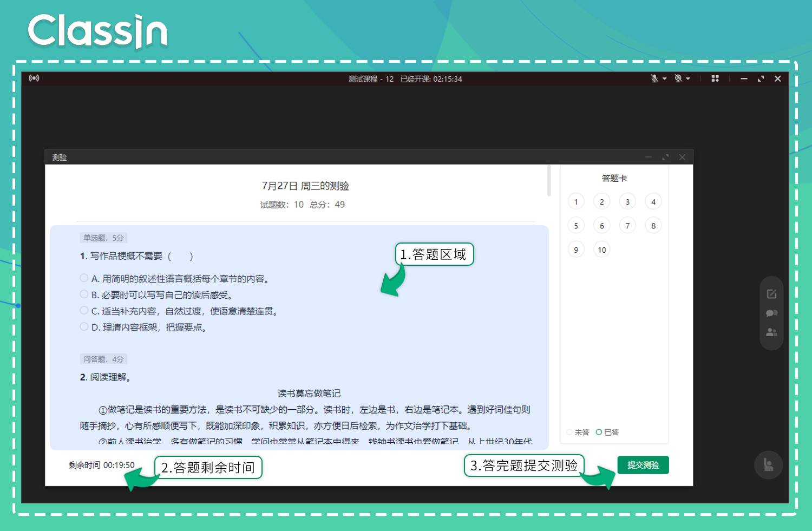Open the grid layout icon
Image resolution: width=812 pixels, height=531 pixels.
coord(715,78)
